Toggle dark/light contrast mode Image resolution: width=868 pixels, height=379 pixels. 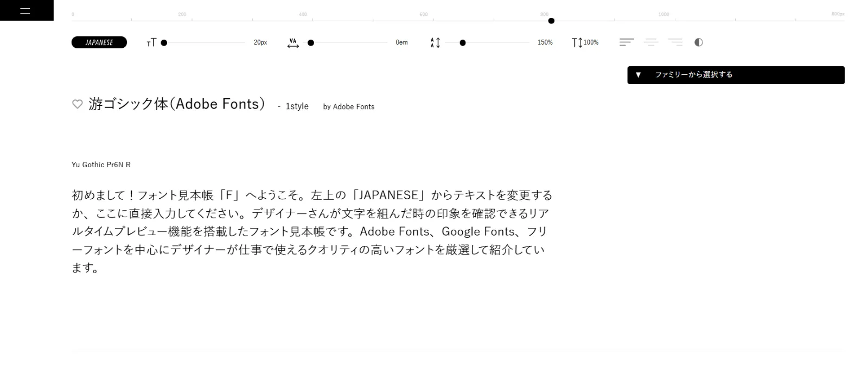(699, 42)
